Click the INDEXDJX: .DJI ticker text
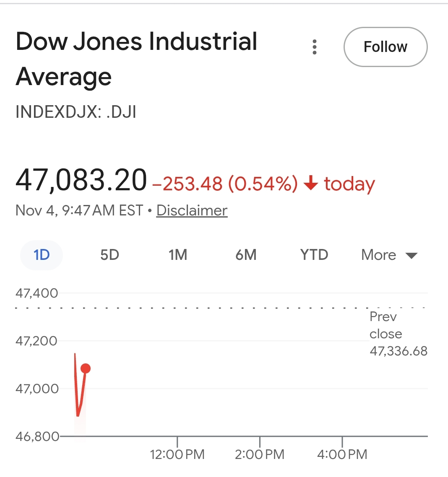 [76, 112]
